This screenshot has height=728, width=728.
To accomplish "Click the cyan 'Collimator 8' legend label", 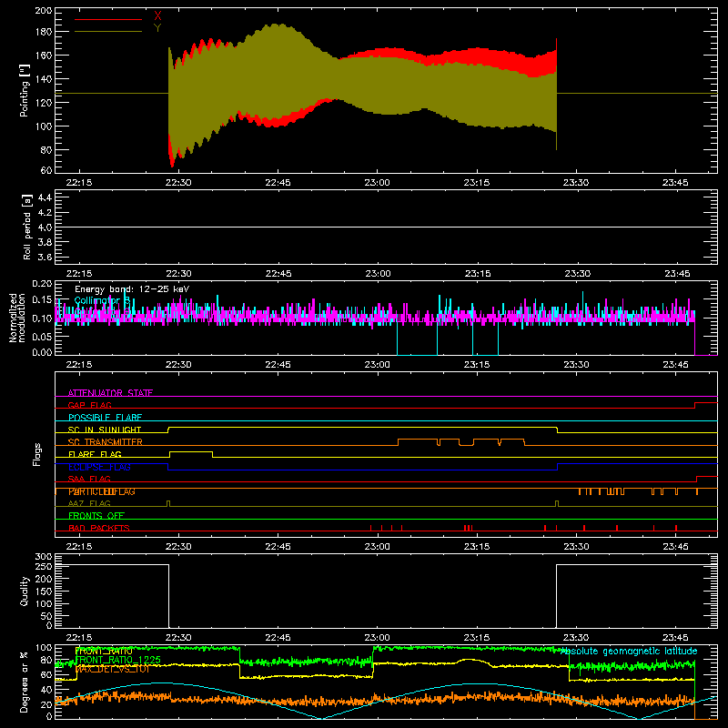I will 102,301.
